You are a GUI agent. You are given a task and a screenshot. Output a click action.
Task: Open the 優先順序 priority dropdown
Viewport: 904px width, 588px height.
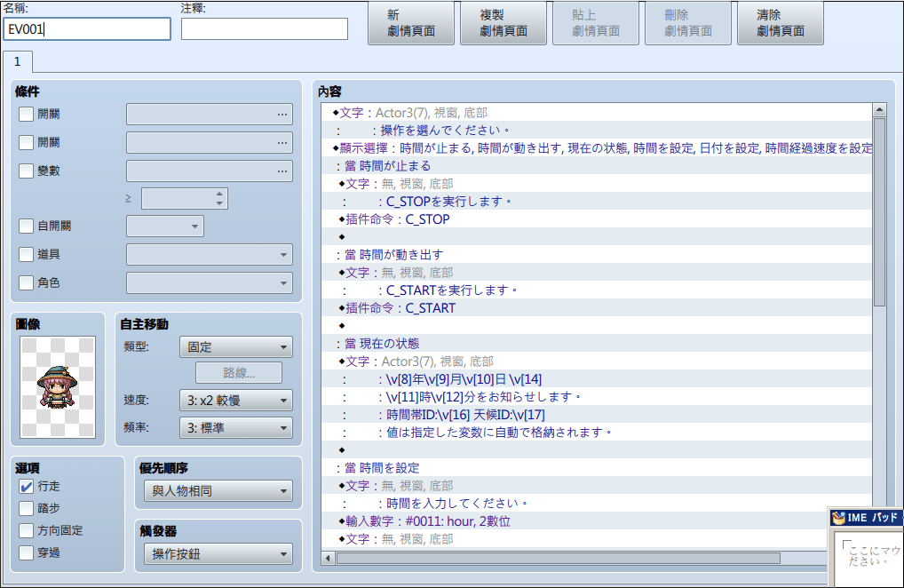[x=218, y=491]
